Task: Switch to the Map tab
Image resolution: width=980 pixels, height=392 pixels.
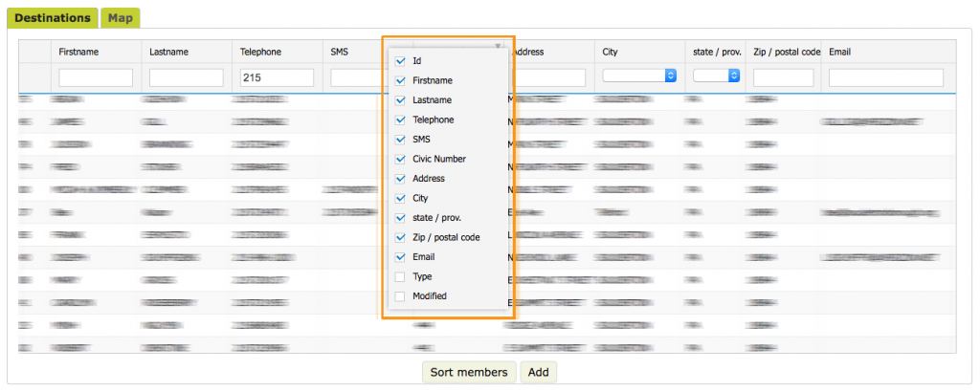Action: tap(121, 18)
